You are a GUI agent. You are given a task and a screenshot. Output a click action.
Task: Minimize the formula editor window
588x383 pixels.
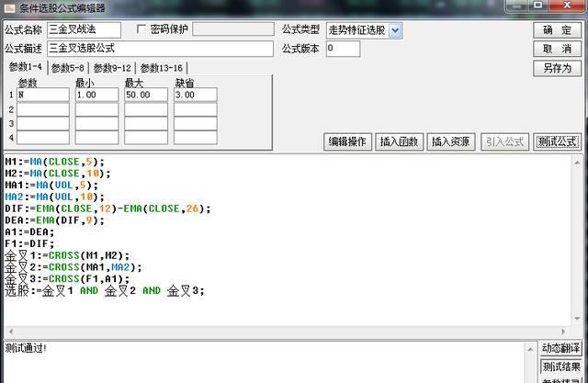click(x=516, y=6)
